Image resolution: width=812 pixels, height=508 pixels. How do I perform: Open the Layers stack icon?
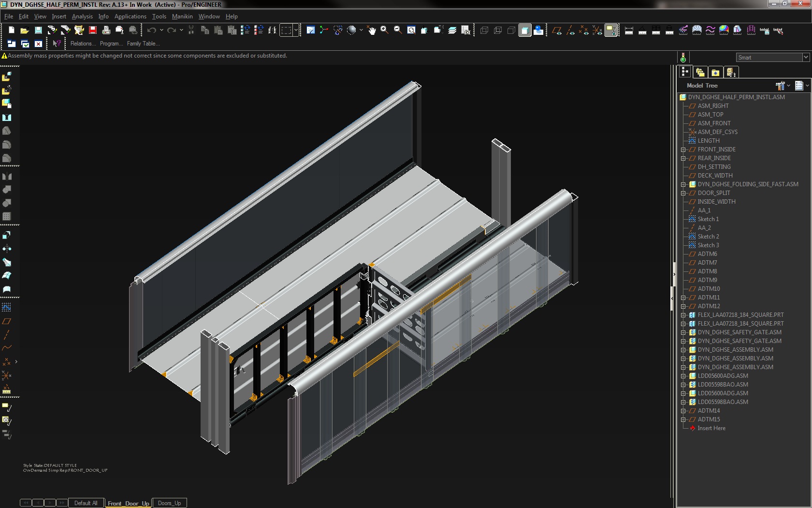452,30
